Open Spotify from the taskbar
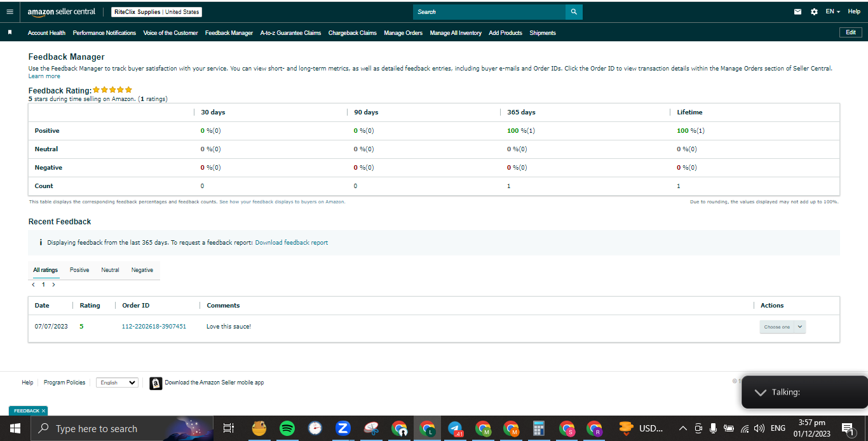Screen dimensions: 868x441 click(x=287, y=428)
